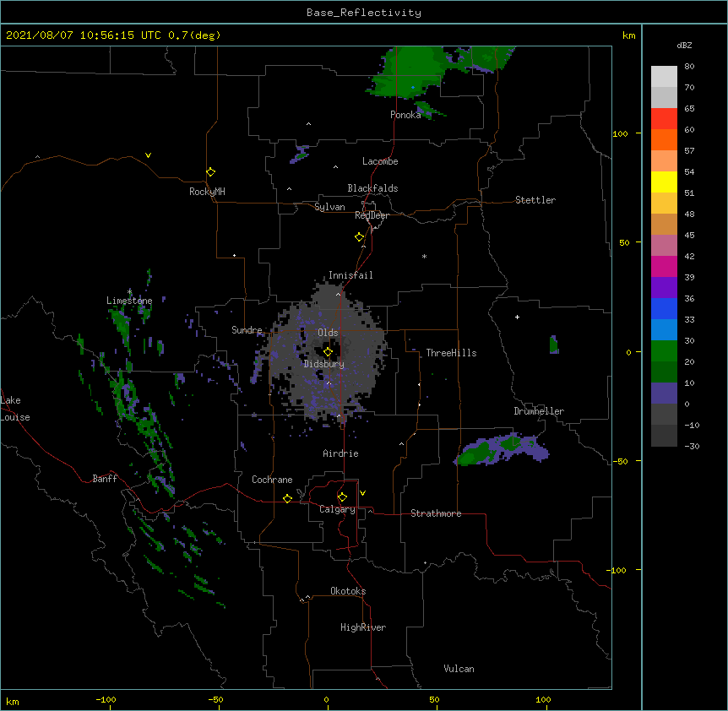This screenshot has width=728, height=711.
Task: Click the -100 tick on the bottom axis
Action: pyautogui.click(x=106, y=699)
